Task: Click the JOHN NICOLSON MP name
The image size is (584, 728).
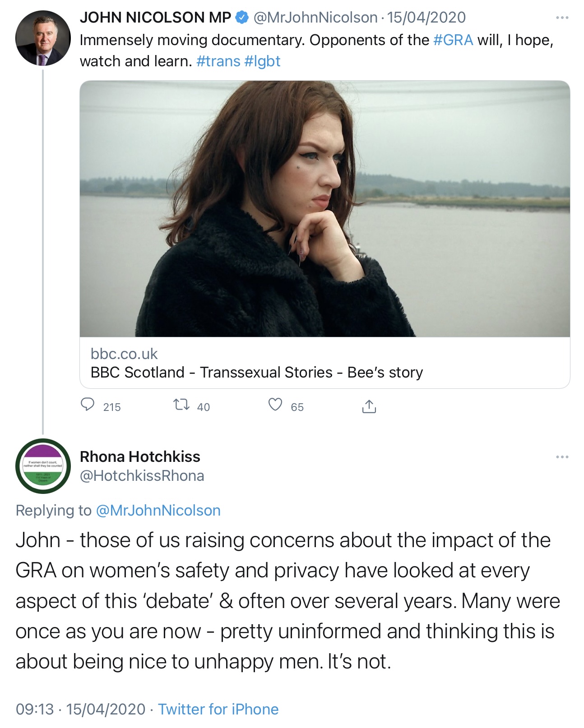Action: [x=155, y=18]
